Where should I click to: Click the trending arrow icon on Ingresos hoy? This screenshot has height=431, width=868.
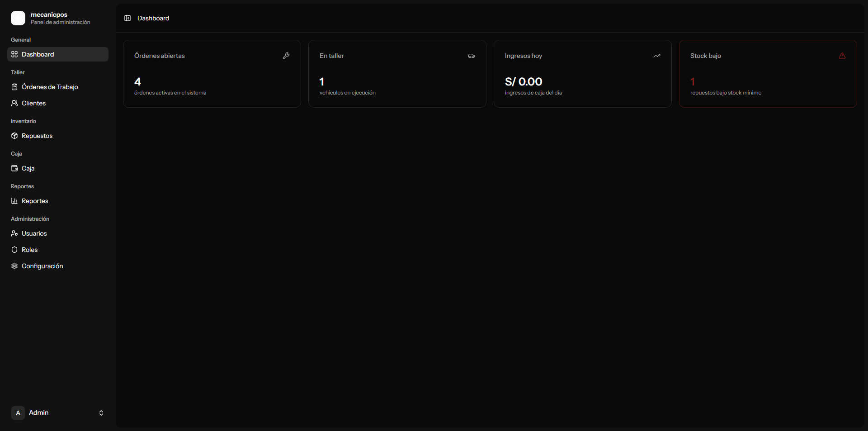(657, 56)
